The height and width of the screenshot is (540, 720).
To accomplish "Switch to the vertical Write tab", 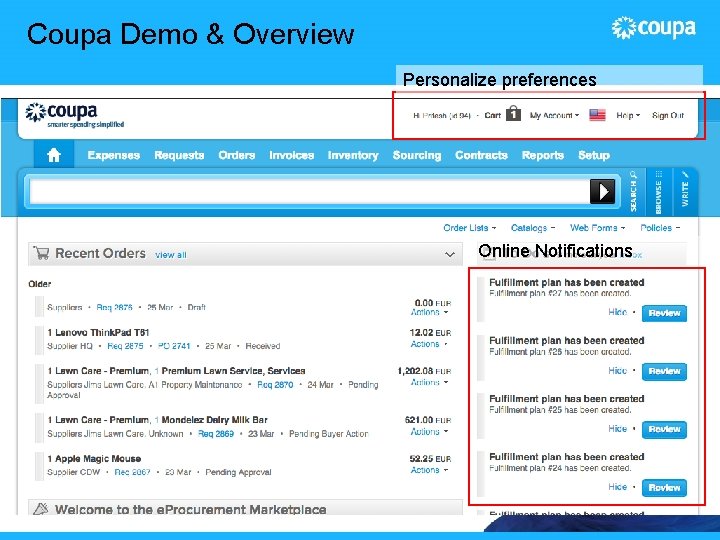I will pyautogui.click(x=685, y=190).
